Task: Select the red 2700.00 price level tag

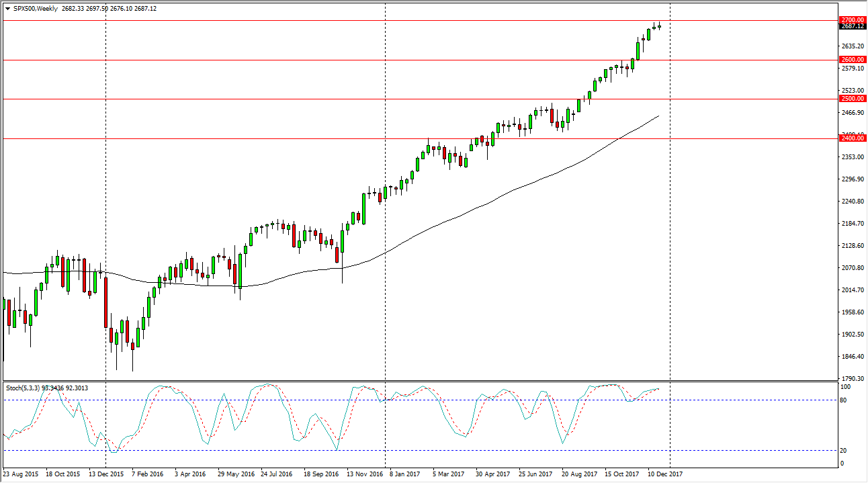Action: [852, 20]
